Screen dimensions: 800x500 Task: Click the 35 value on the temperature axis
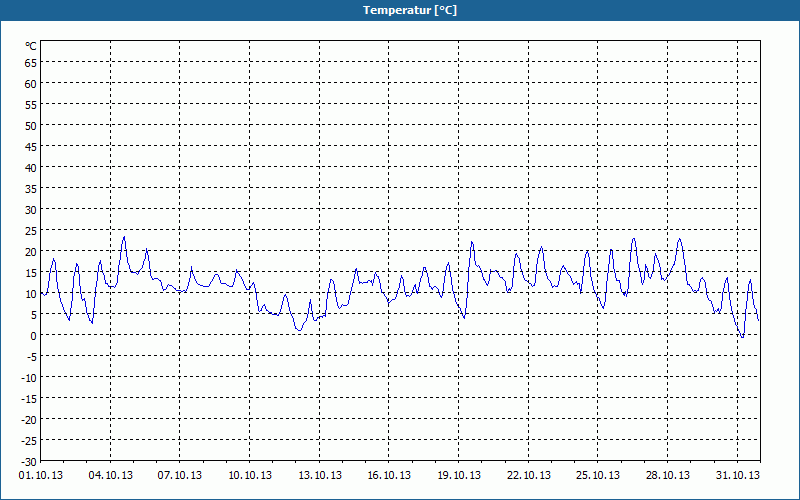(31, 189)
